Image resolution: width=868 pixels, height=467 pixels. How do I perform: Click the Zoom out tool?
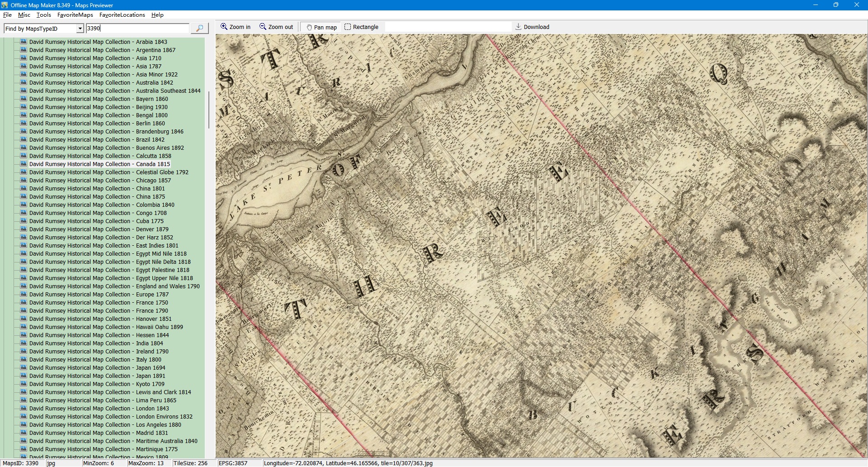[x=276, y=27]
